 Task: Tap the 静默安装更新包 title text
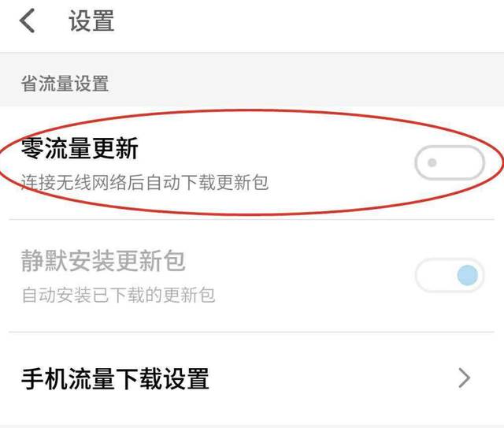click(103, 260)
